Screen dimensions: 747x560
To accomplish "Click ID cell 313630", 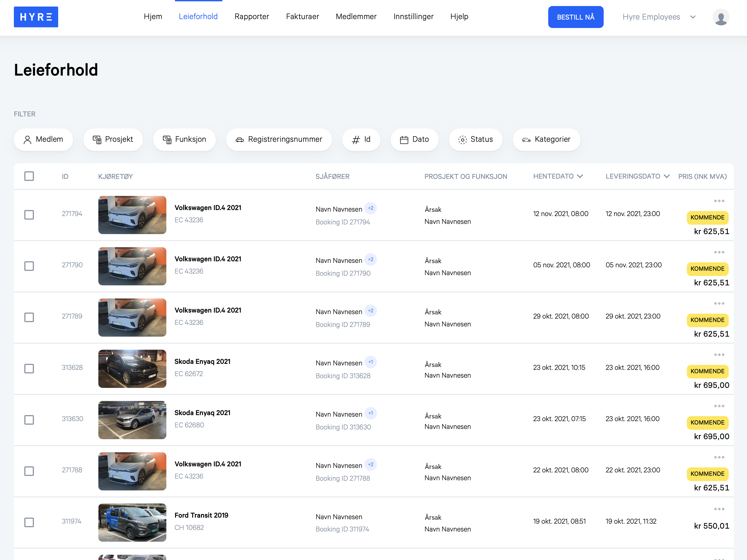I will click(72, 419).
